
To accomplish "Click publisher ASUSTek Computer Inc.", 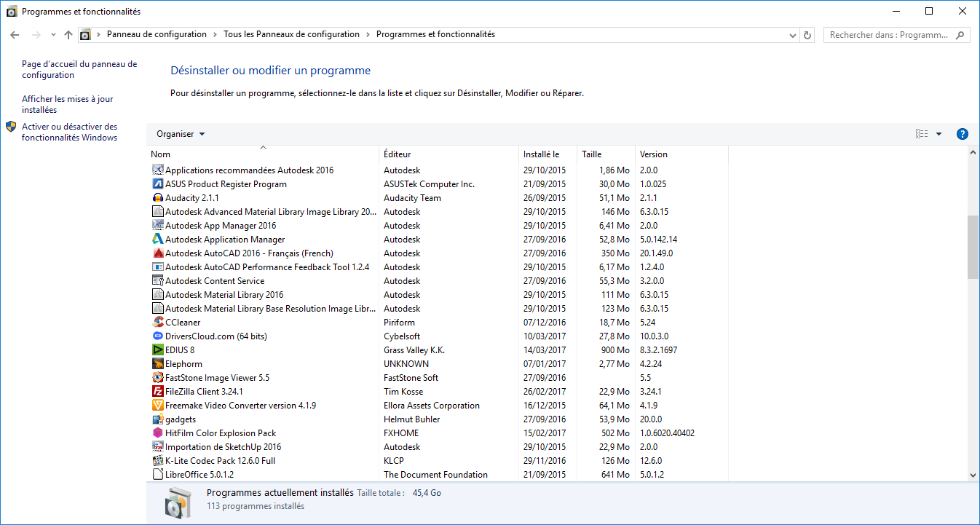I will click(429, 184).
